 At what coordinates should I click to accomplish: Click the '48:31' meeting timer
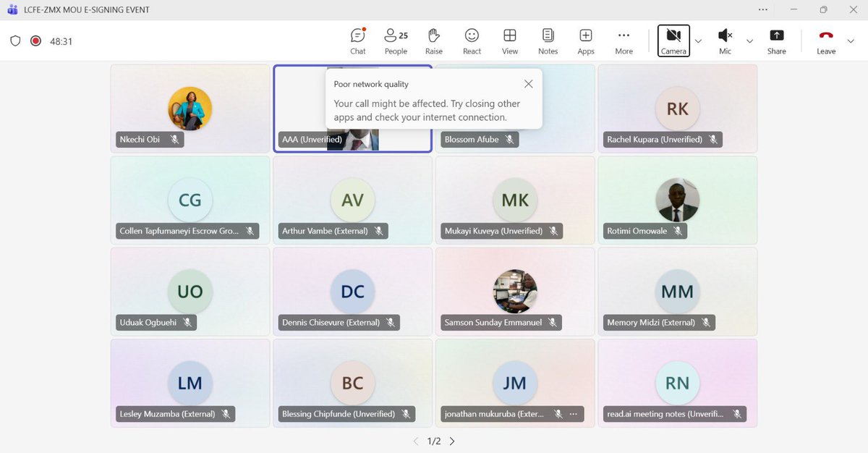tap(61, 41)
